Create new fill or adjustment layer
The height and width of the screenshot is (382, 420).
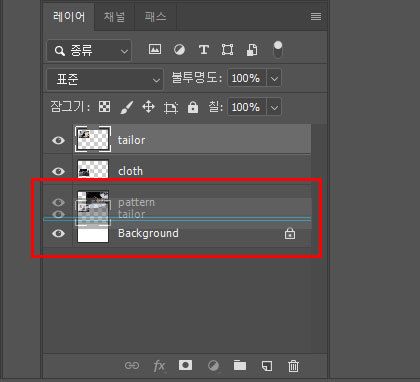(x=213, y=366)
